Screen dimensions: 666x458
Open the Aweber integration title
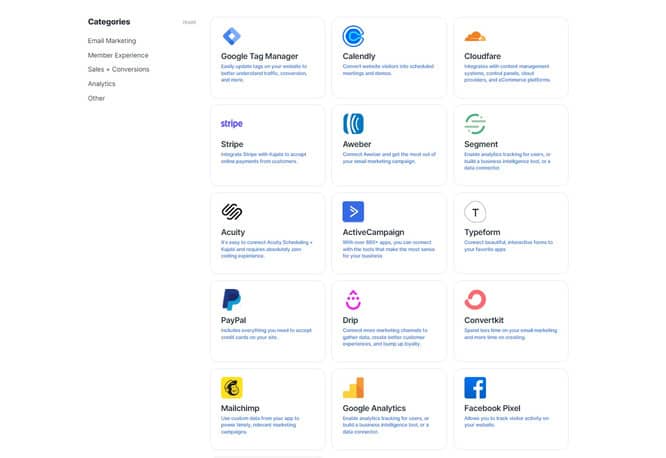pyautogui.click(x=357, y=144)
